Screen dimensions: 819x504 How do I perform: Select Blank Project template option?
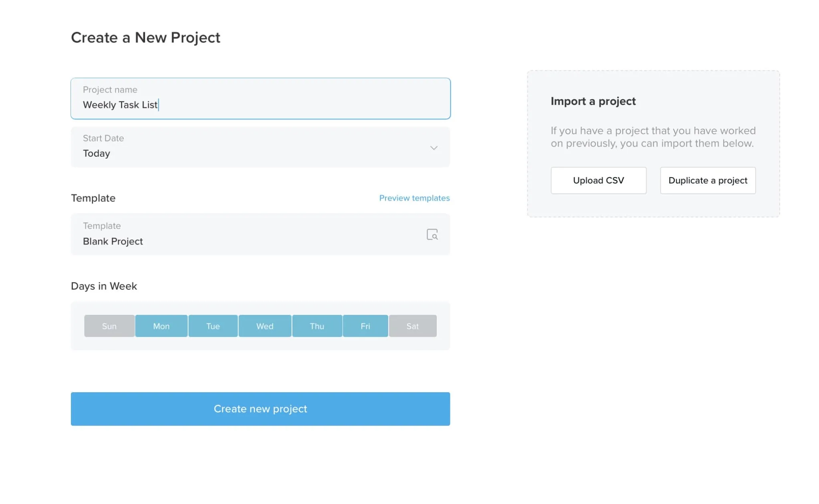tap(260, 233)
